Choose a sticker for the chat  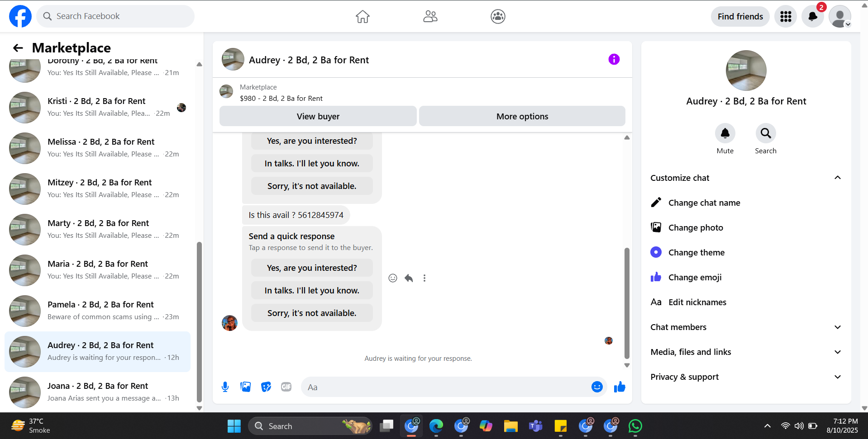pyautogui.click(x=266, y=387)
